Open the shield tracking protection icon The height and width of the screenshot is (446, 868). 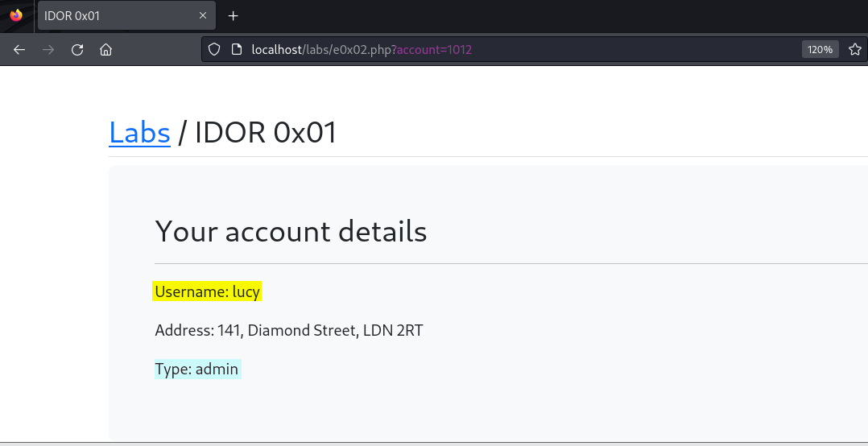point(214,50)
